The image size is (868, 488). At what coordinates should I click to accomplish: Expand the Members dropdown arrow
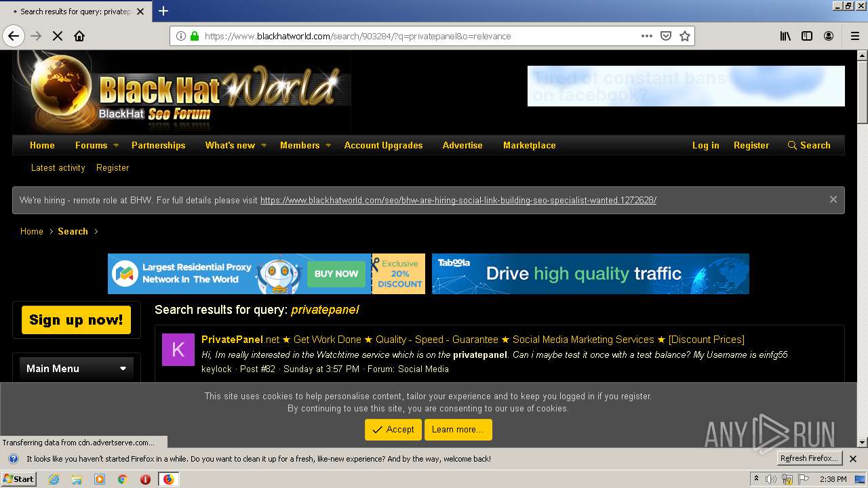(328, 145)
